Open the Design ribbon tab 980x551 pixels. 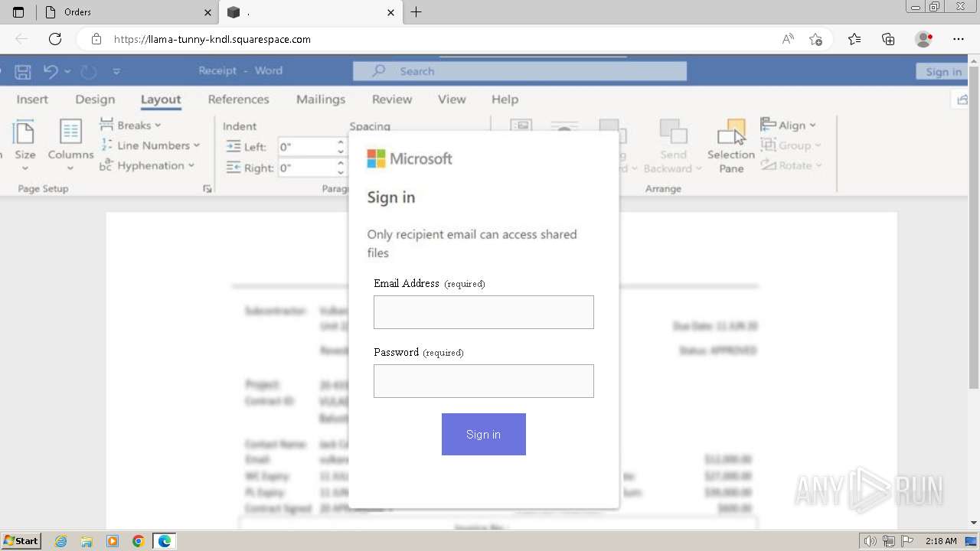click(95, 99)
